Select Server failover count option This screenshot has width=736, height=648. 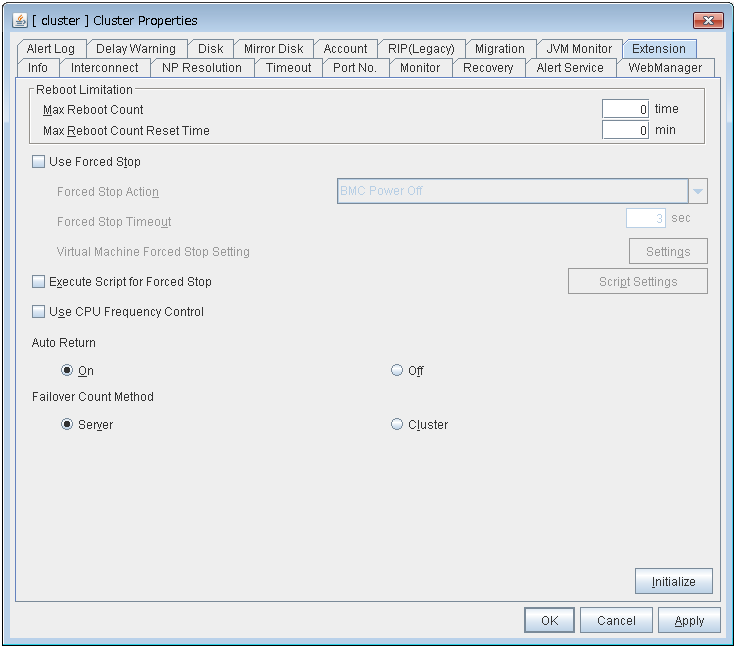(x=67, y=424)
